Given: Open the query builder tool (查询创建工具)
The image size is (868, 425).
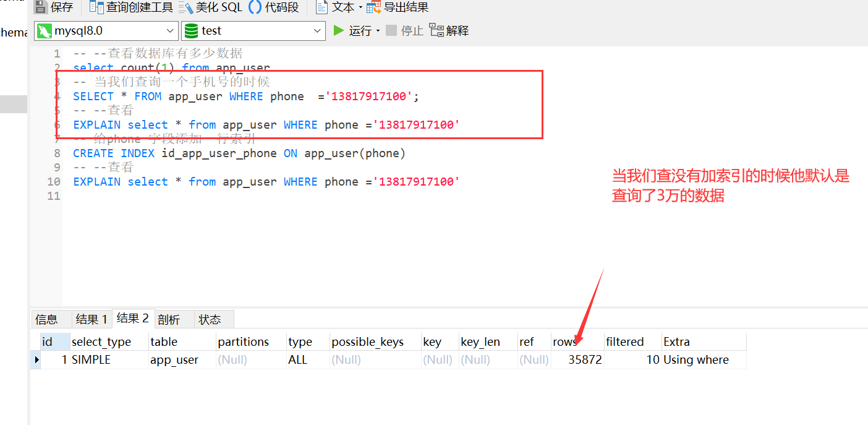Looking at the screenshot, I should [x=131, y=7].
